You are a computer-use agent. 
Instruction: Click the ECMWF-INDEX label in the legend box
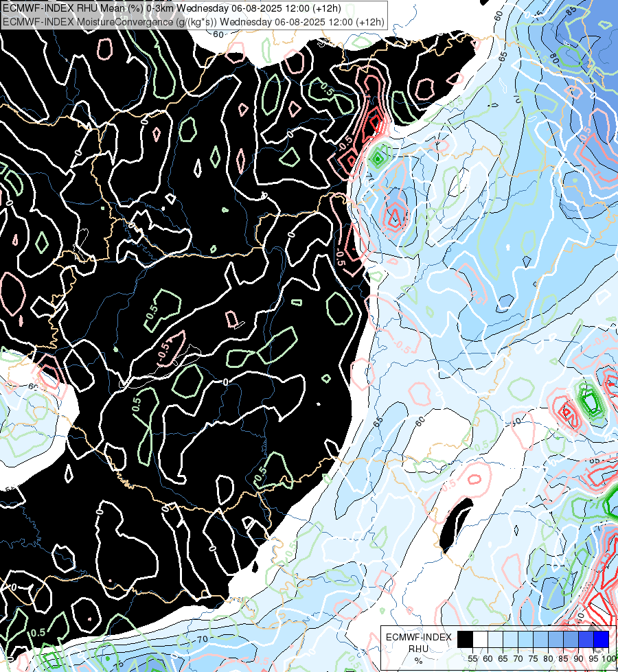point(419,637)
